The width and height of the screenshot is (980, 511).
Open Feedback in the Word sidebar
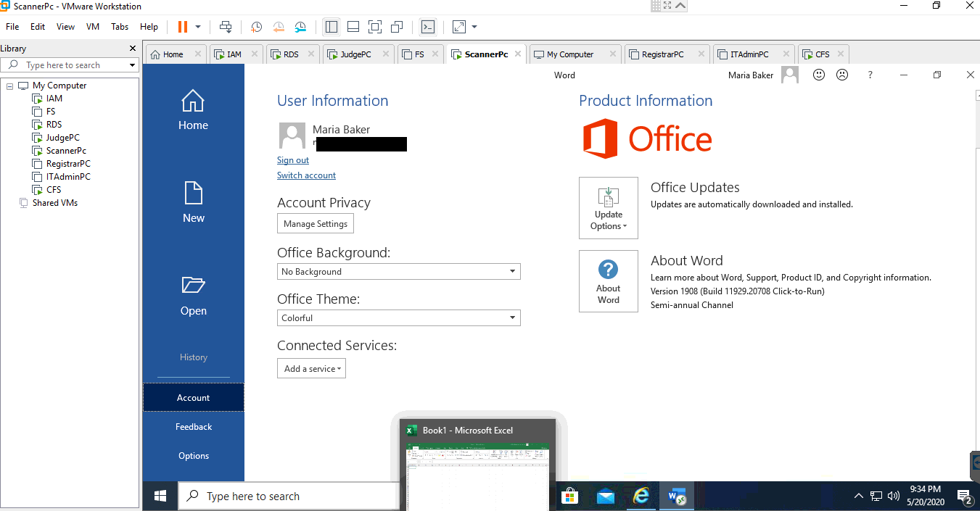tap(194, 427)
